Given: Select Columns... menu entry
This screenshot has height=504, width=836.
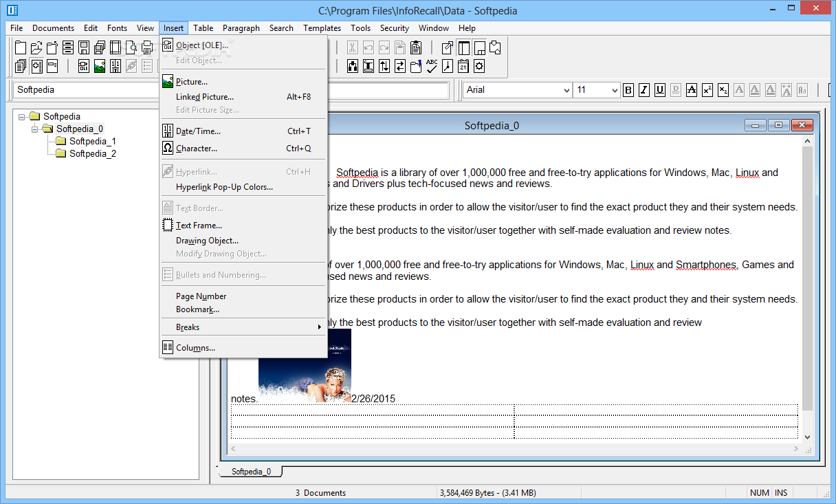Looking at the screenshot, I should pos(243,348).
